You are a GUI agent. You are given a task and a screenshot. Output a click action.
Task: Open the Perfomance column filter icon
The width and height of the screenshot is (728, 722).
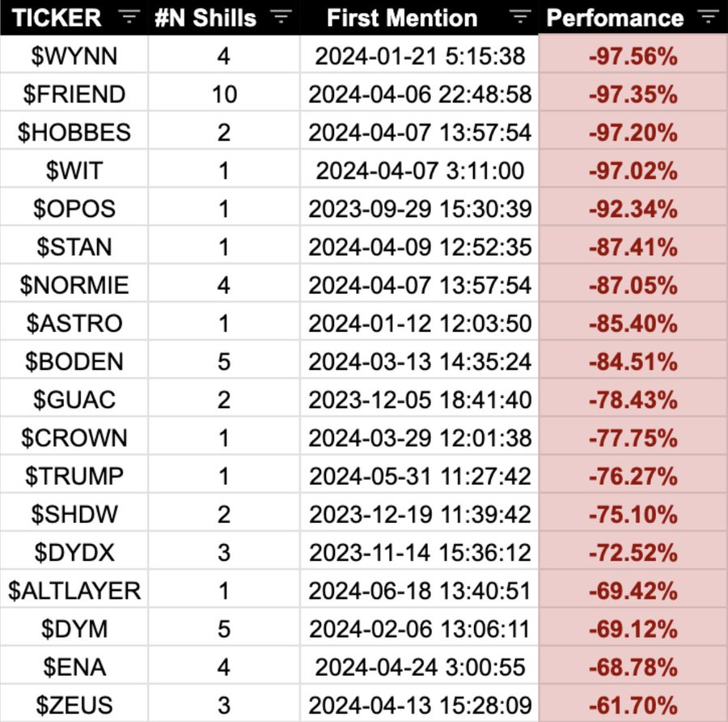click(707, 17)
